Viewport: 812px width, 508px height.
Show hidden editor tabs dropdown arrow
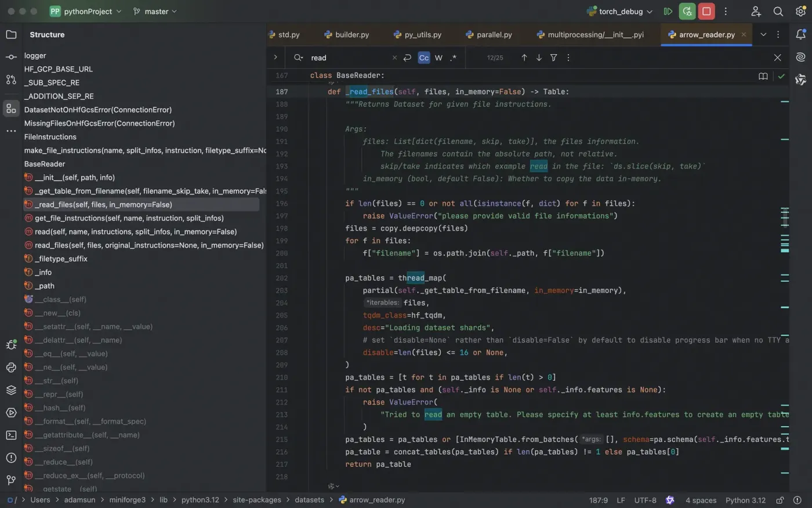point(763,35)
